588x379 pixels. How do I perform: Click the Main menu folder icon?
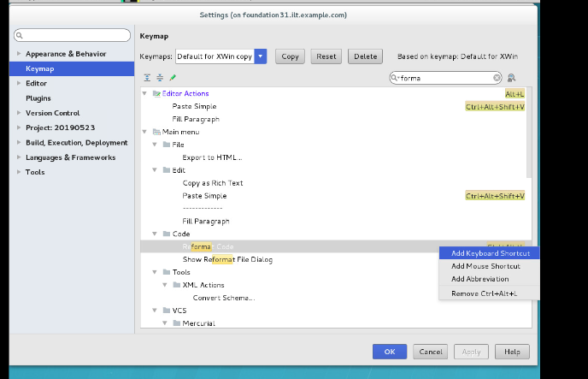156,132
